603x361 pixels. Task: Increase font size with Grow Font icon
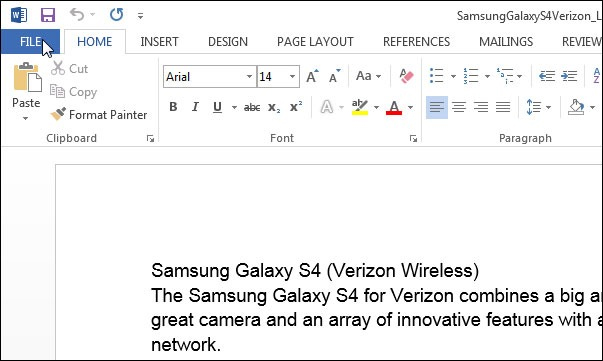pos(312,76)
